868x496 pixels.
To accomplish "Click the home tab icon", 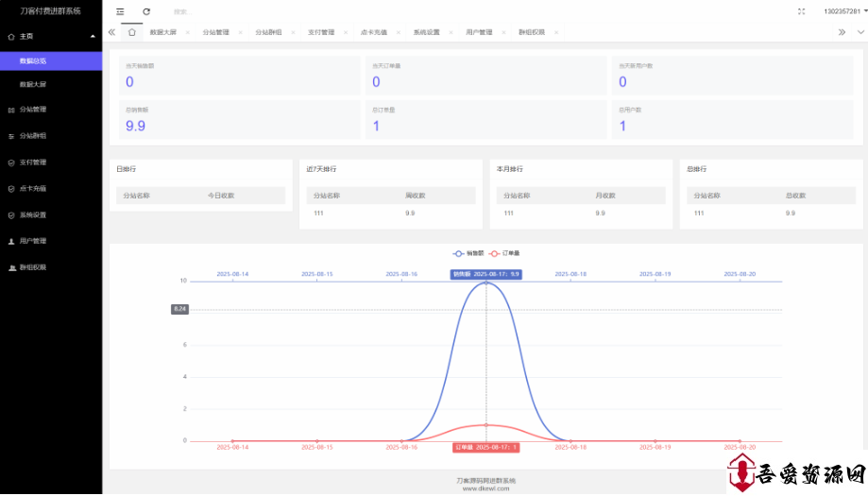I will click(131, 32).
